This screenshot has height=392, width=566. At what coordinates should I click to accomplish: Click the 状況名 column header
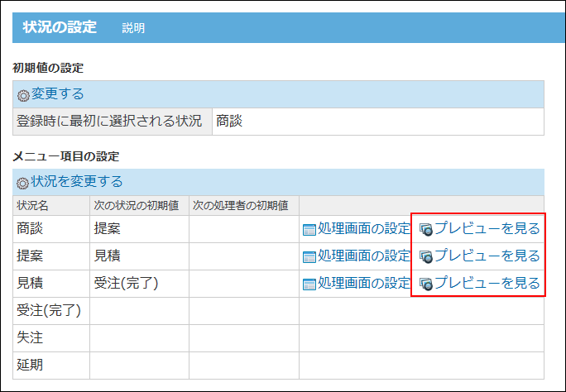(51, 206)
